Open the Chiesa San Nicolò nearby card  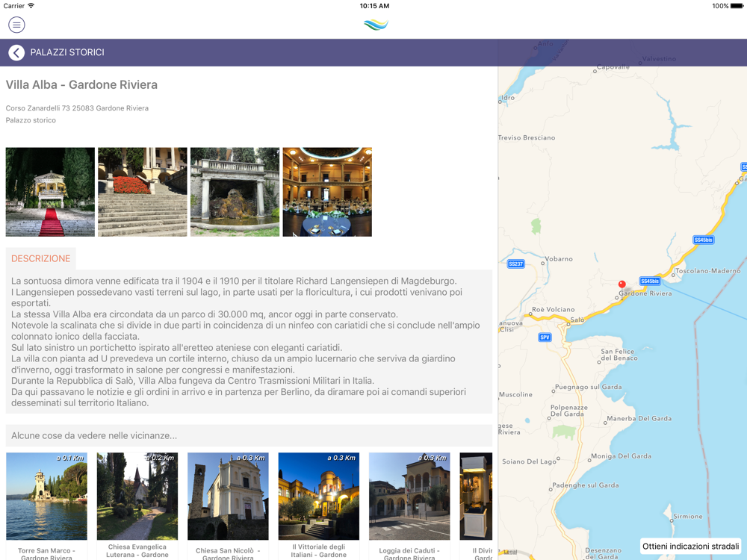[228, 506]
